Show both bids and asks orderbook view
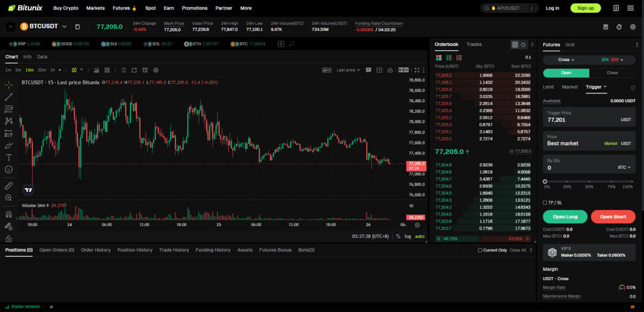The width and height of the screenshot is (644, 312). 438,57
